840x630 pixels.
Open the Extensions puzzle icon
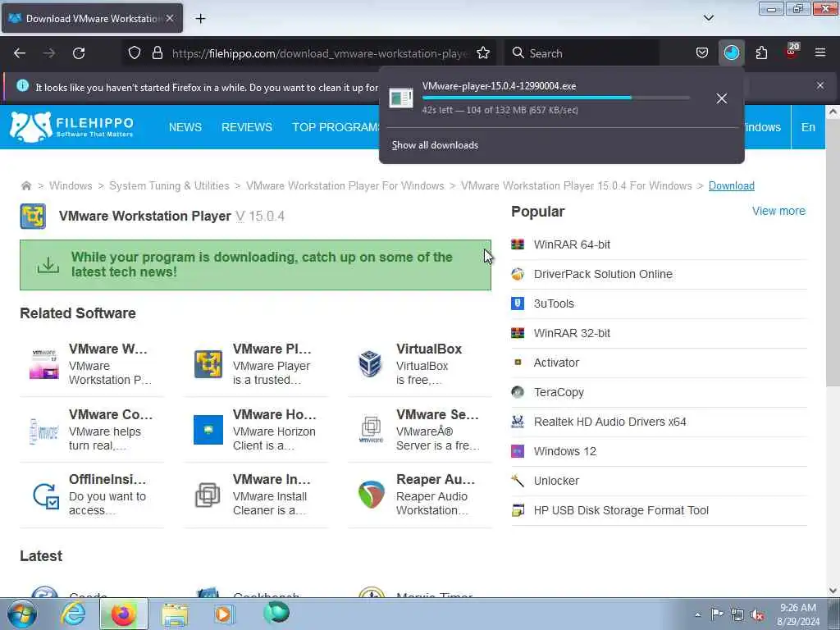tap(761, 53)
